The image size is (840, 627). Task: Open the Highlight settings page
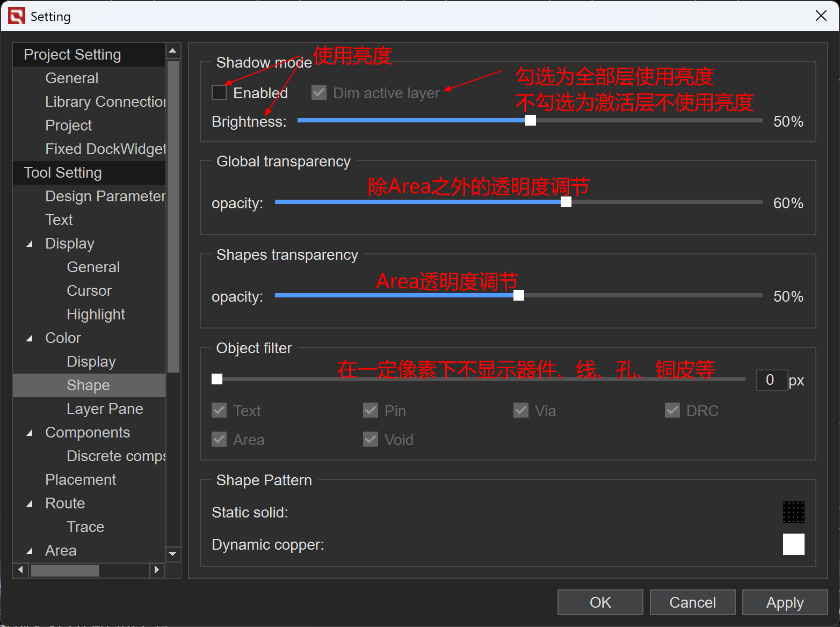(96, 315)
